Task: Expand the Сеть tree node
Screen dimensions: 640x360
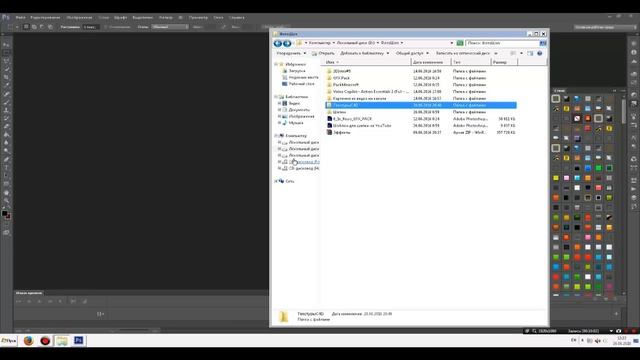Action: [276, 181]
